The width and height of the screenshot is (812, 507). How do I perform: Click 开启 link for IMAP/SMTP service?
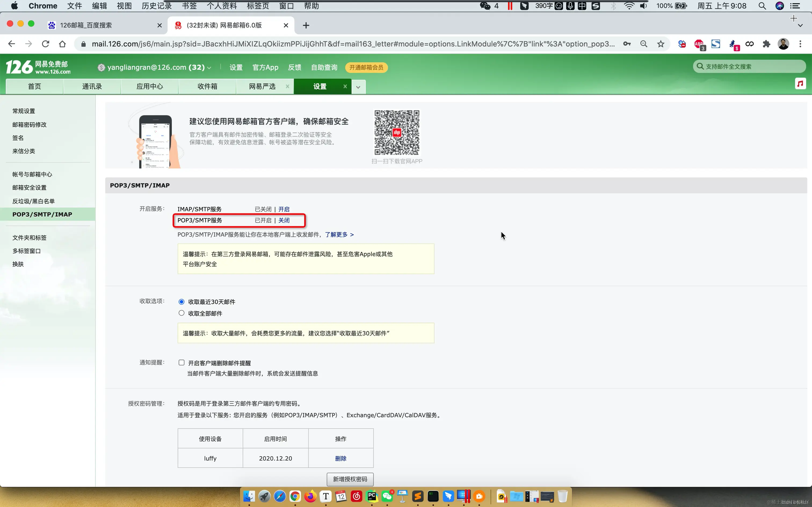click(x=284, y=209)
